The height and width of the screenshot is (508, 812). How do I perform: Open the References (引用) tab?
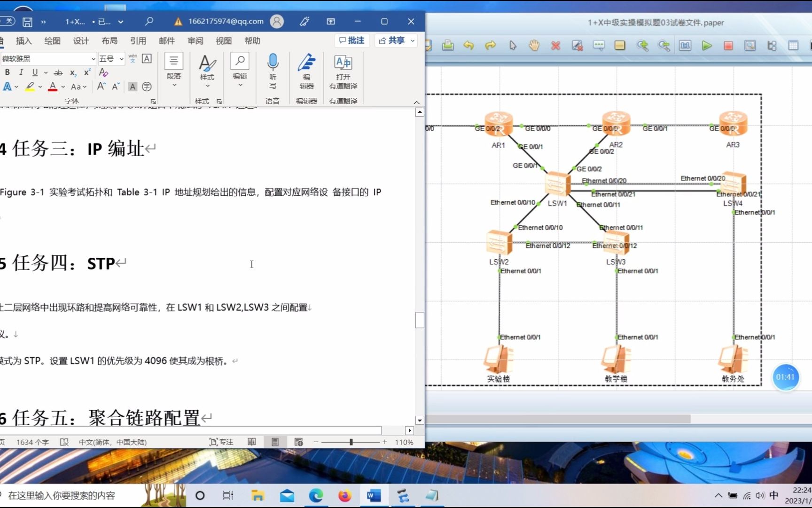point(138,41)
